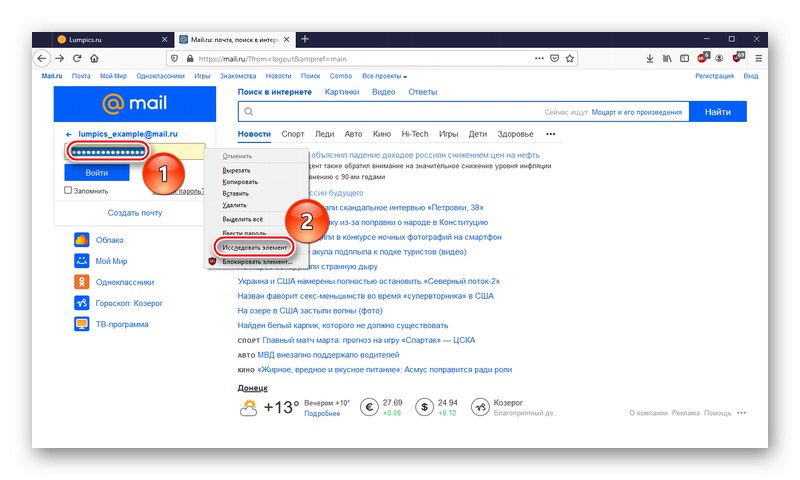The width and height of the screenshot is (800, 480).
Task: Open the tracking protection shield icon
Action: point(174,59)
